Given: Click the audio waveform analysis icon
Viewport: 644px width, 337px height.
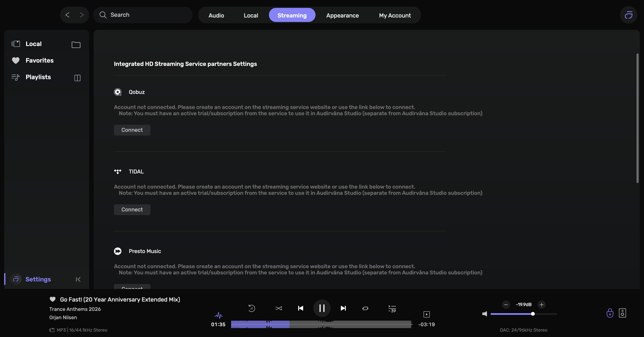Looking at the screenshot, I should [218, 315].
